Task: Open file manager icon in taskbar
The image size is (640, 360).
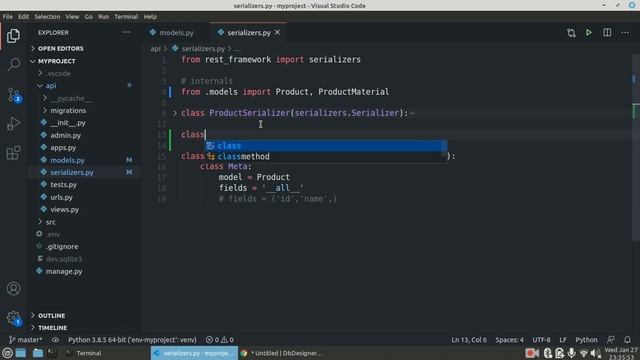Action: (38, 353)
